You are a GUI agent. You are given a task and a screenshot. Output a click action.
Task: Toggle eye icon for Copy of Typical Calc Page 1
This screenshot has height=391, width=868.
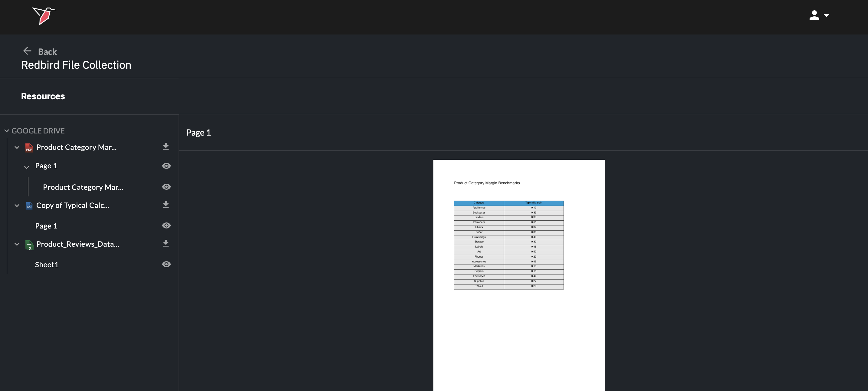click(x=166, y=225)
